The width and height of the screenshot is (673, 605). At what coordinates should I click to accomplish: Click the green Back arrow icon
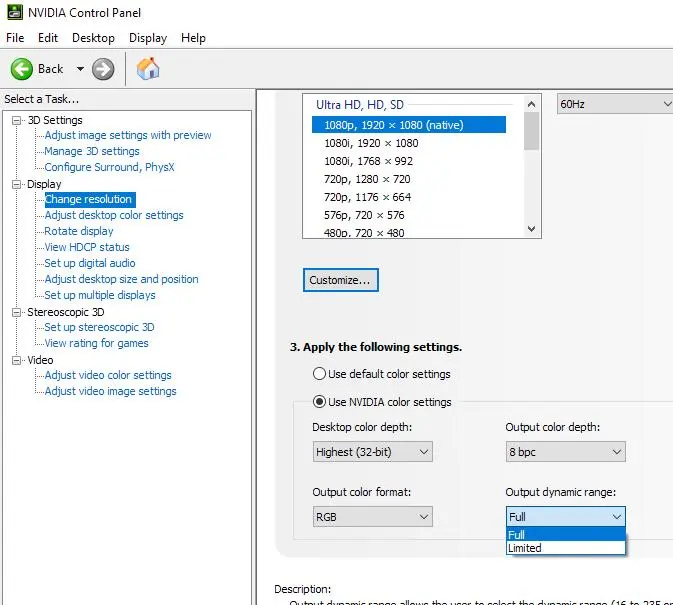coord(21,69)
